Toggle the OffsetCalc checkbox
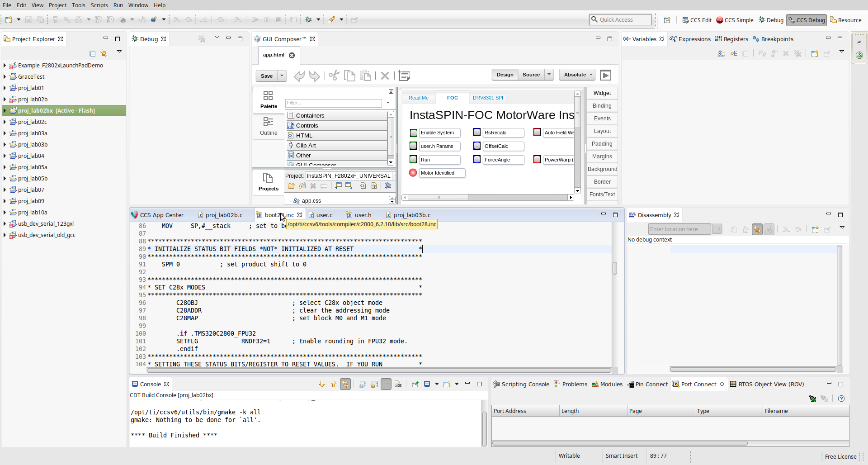Viewport: 868px width, 465px height. click(x=477, y=146)
